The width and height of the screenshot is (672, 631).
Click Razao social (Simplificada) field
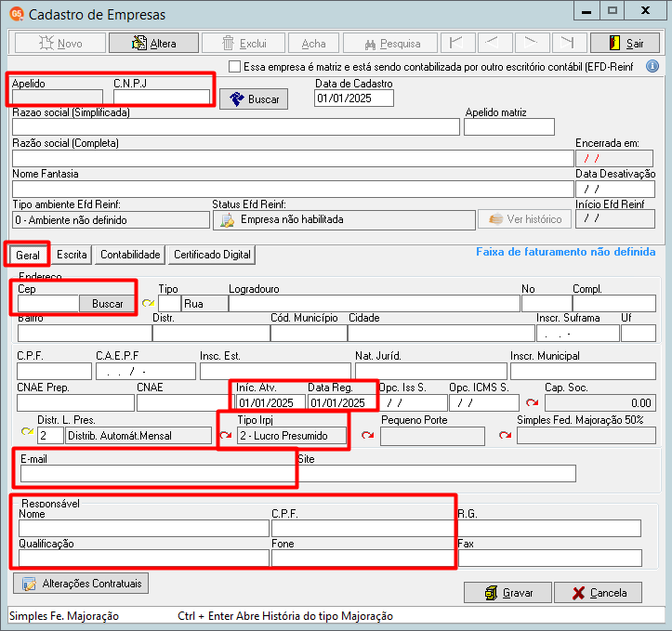236,126
